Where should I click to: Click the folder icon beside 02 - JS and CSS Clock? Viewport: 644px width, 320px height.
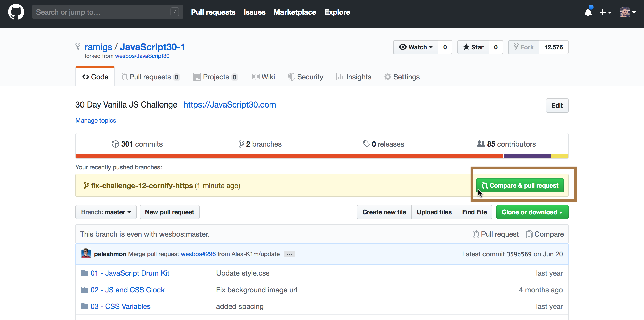click(x=85, y=290)
